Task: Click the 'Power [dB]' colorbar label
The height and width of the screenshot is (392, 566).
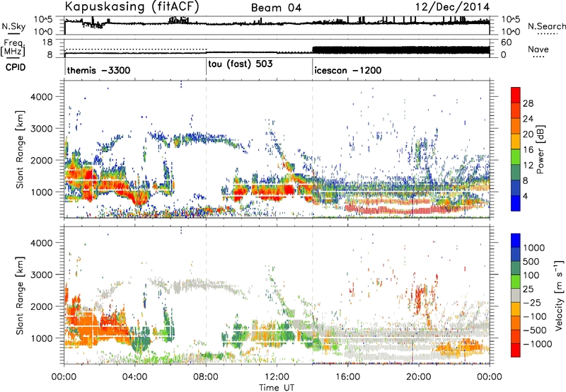Action: (541, 149)
